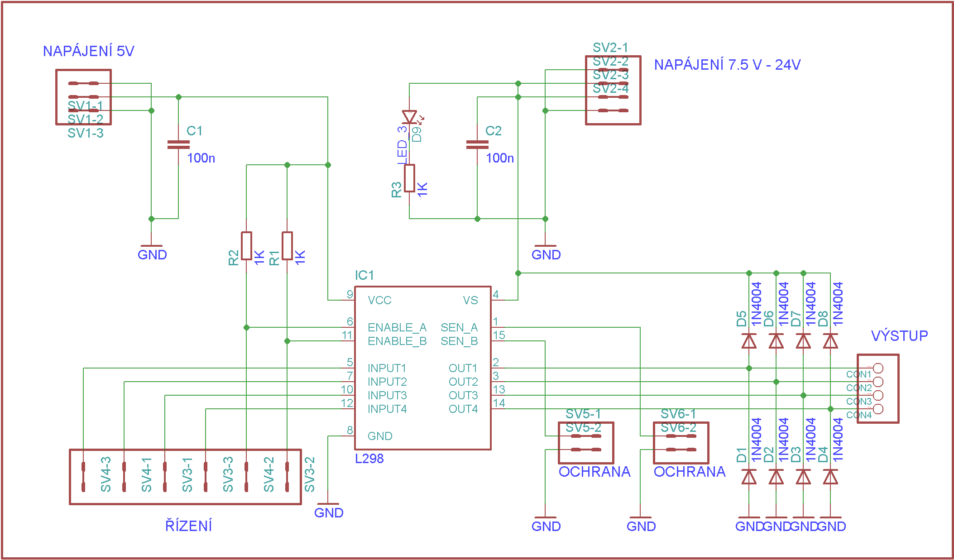
Task: Select capacitor C2 symbol
Action: coord(477,144)
